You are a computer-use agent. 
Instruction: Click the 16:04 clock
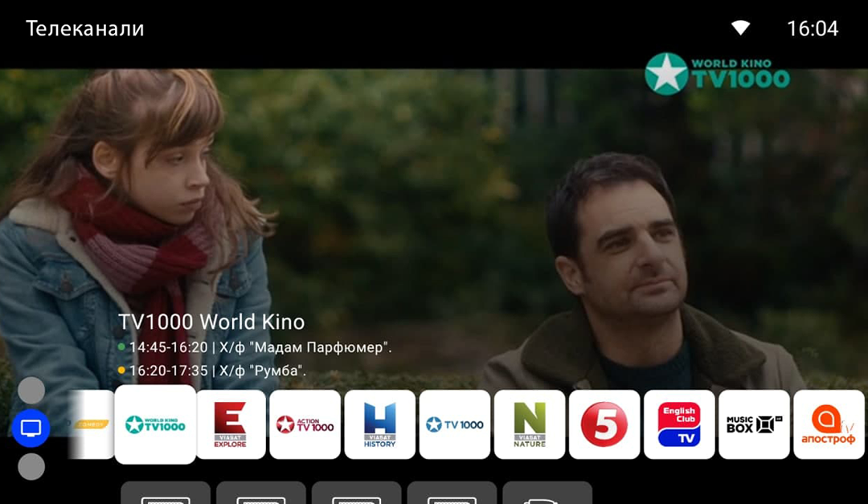coord(813,28)
